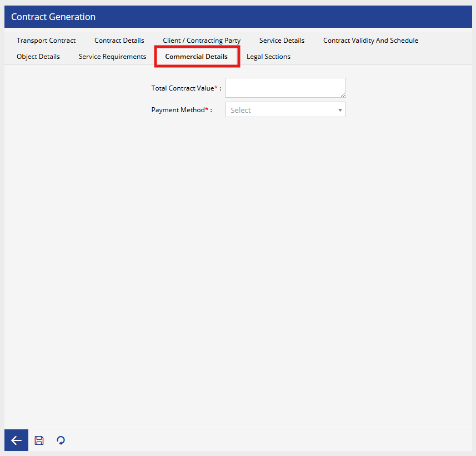
Task: Click the reset refresh icon
Action: click(61, 440)
